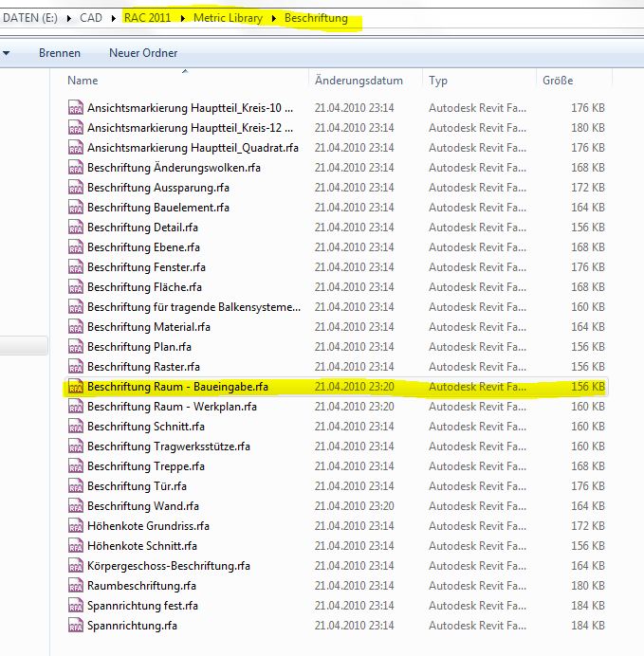Screen dimensions: 644x656
Task: Select file name Höhenkote Schnitt.rfa
Action: (x=142, y=545)
